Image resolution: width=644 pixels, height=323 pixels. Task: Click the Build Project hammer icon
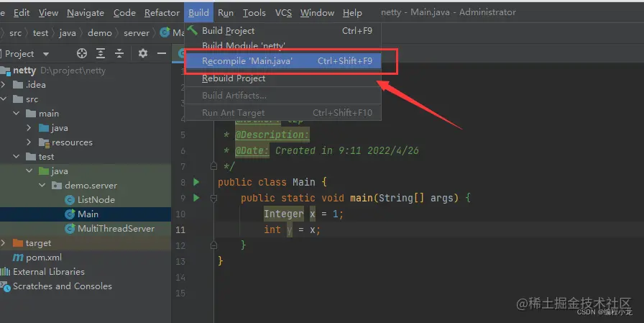point(192,30)
